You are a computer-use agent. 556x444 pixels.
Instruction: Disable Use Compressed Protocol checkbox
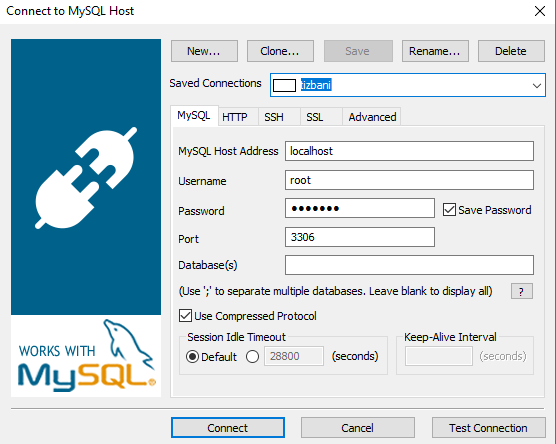pos(185,316)
